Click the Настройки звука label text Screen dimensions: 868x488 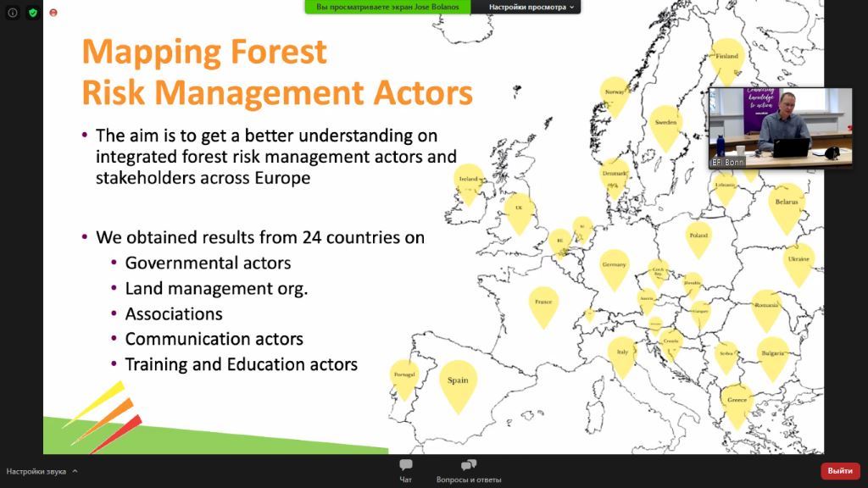36,471
